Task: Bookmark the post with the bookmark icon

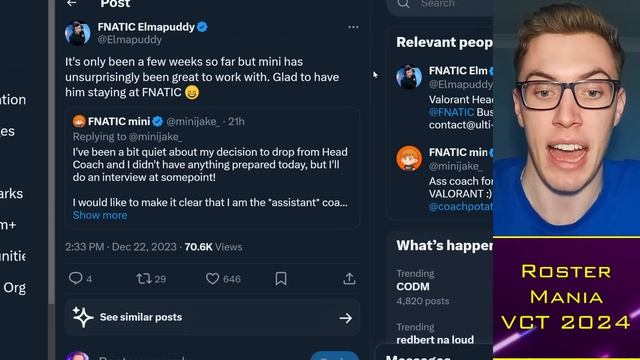Action: pos(281,279)
